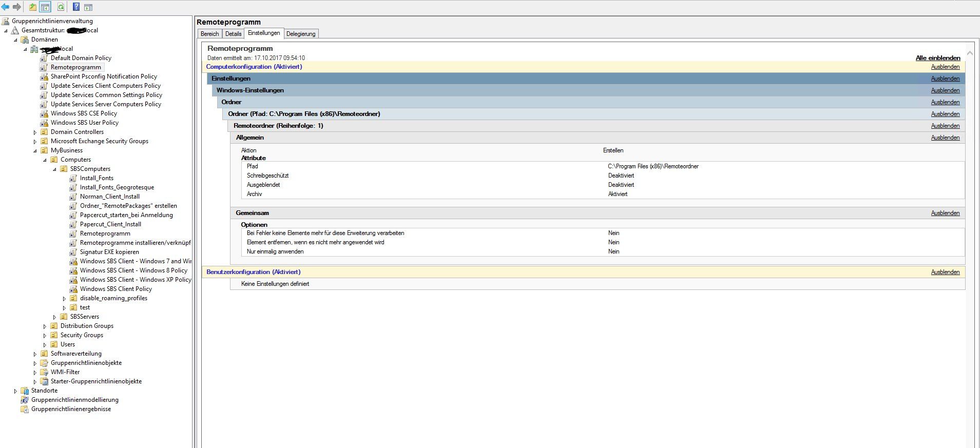Switch to the Delegierung tab

(301, 34)
